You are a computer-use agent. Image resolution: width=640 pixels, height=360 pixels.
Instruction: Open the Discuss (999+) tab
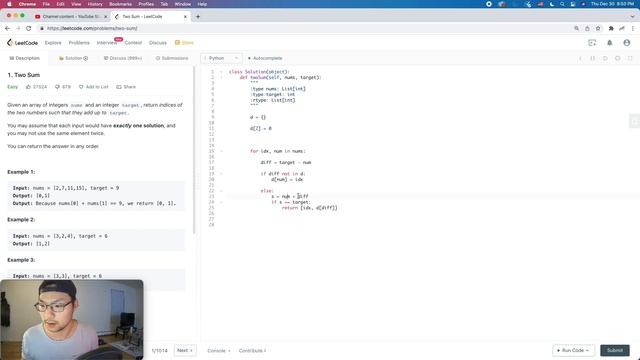pos(123,58)
